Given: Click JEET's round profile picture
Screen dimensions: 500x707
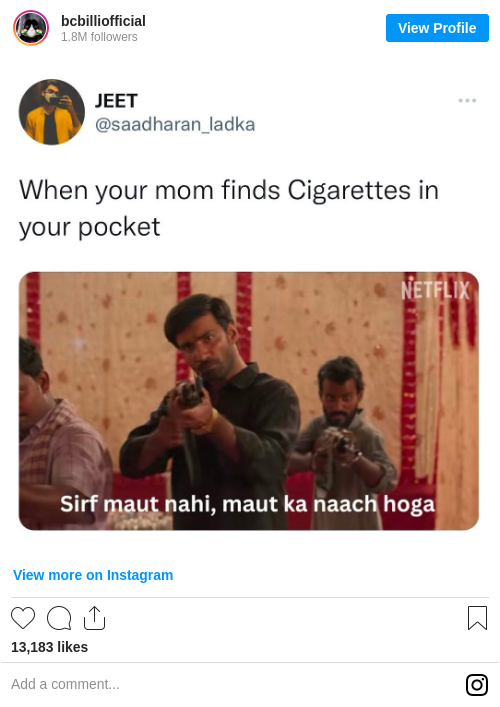Looking at the screenshot, I should pos(51,112).
